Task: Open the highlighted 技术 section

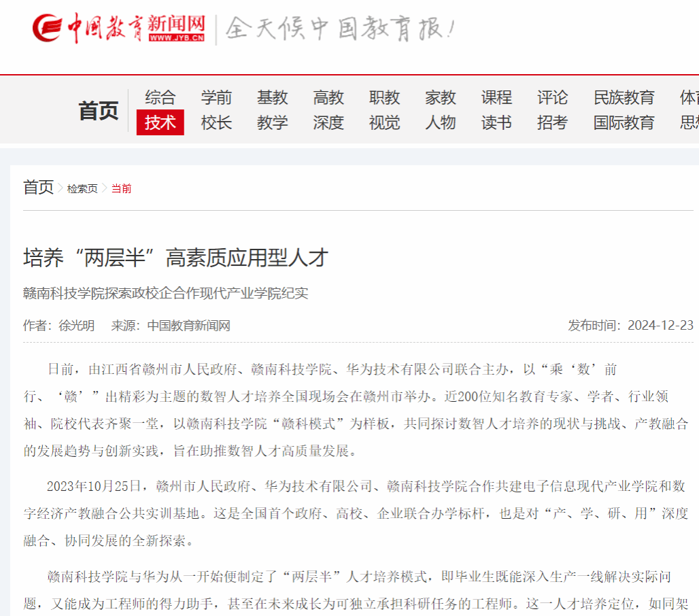Action: coord(160,123)
